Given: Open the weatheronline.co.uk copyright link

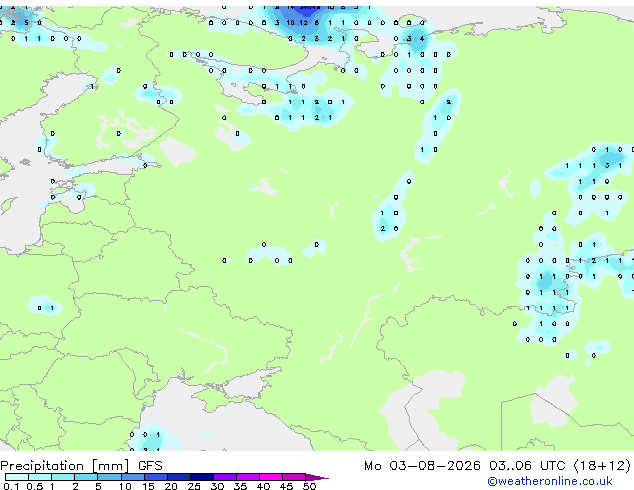Looking at the screenshot, I should tap(550, 481).
